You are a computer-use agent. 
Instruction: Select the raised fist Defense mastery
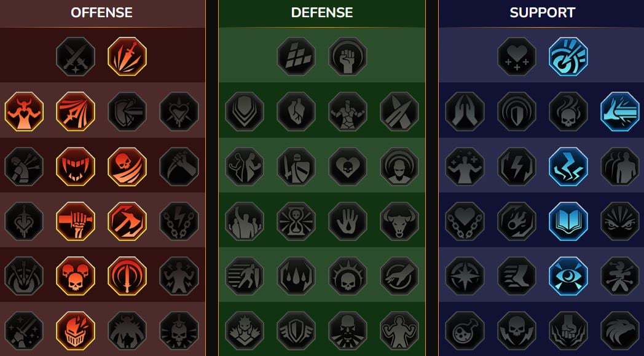pyautogui.click(x=348, y=57)
